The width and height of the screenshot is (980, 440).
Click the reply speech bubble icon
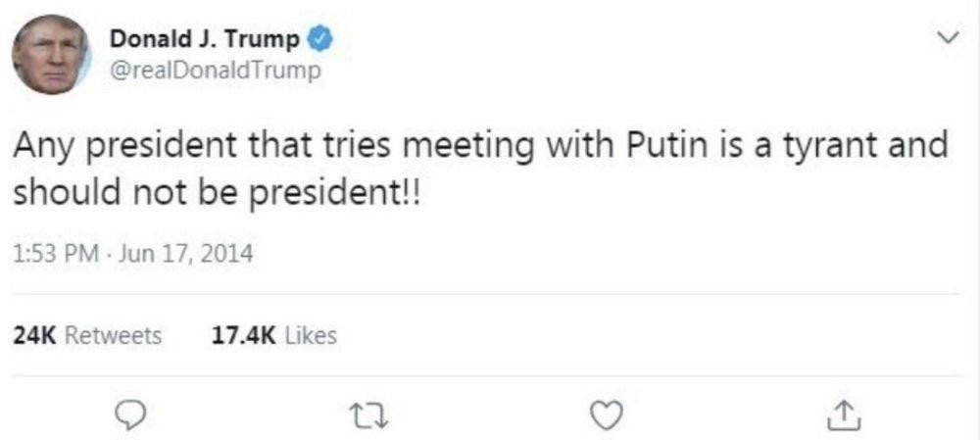(x=131, y=416)
